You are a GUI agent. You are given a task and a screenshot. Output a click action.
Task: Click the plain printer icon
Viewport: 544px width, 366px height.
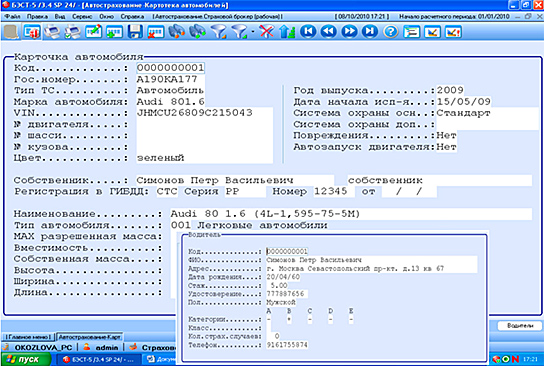[52, 32]
